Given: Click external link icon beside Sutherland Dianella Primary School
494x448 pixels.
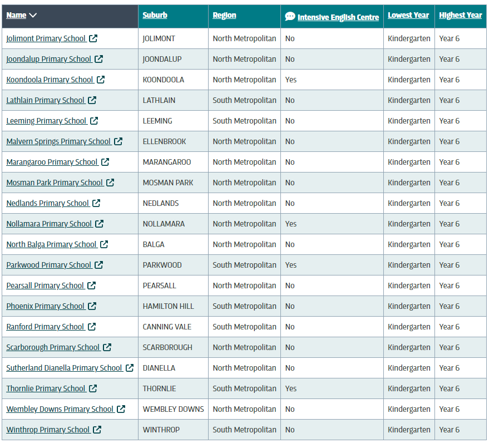Looking at the screenshot, I should click(x=130, y=368).
